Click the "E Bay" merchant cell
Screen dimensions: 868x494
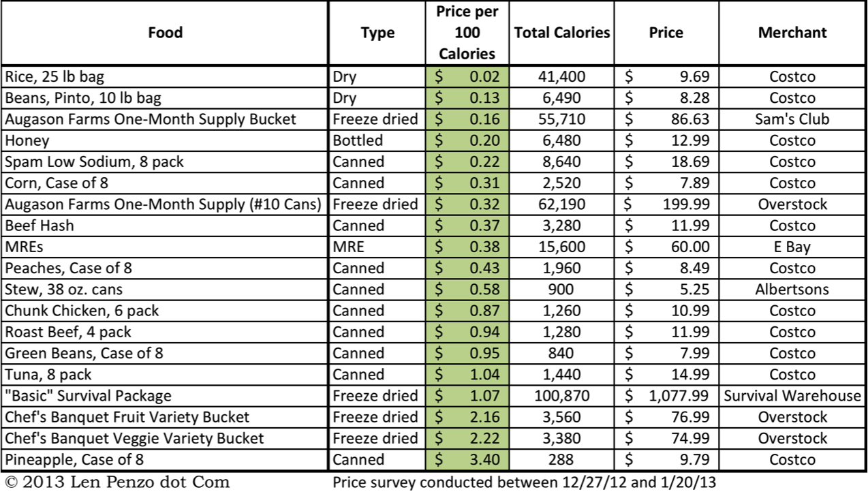pyautogui.click(x=792, y=247)
